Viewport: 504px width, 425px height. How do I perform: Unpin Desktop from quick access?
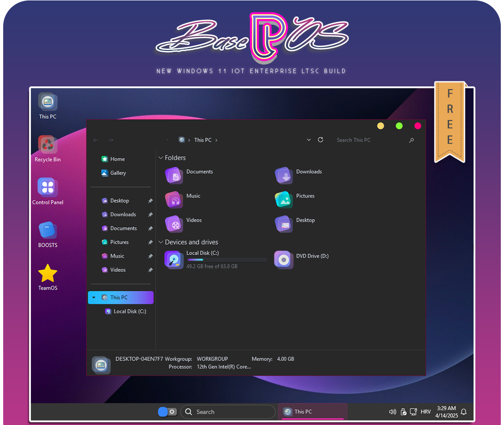click(x=150, y=201)
